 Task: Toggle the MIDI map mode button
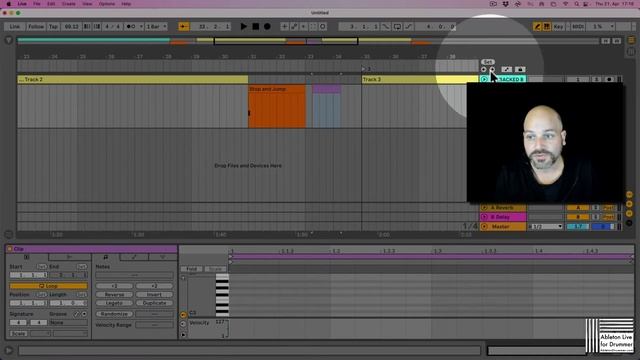pyautogui.click(x=578, y=27)
